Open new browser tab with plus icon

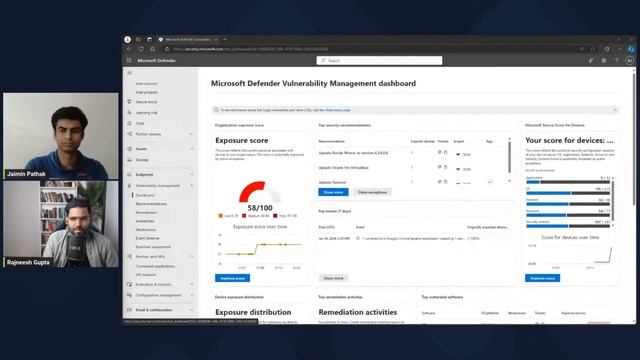(225, 40)
